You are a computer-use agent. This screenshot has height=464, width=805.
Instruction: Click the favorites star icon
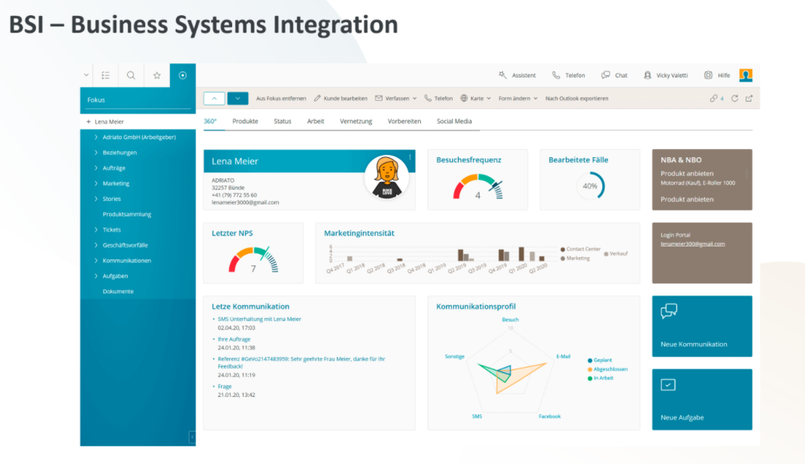click(157, 75)
